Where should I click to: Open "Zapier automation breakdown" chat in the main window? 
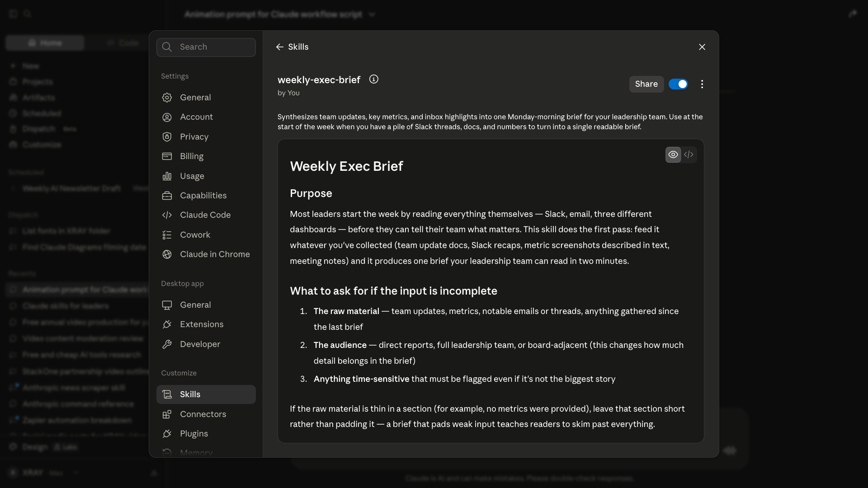pos(77,420)
